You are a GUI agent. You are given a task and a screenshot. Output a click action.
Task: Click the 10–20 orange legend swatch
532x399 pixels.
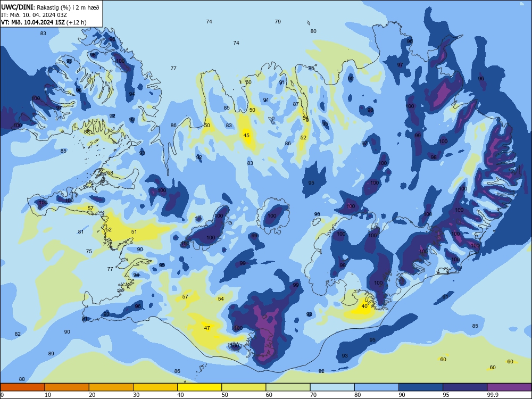pyautogui.click(x=67, y=387)
